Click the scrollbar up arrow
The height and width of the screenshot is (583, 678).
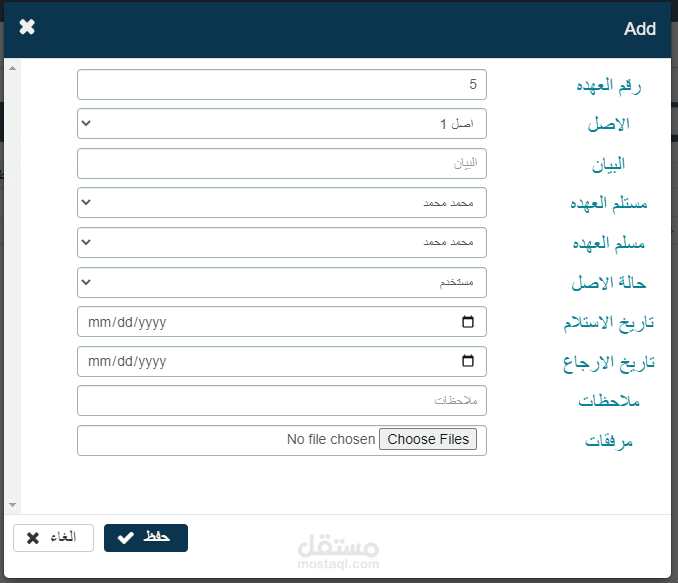tap(13, 68)
